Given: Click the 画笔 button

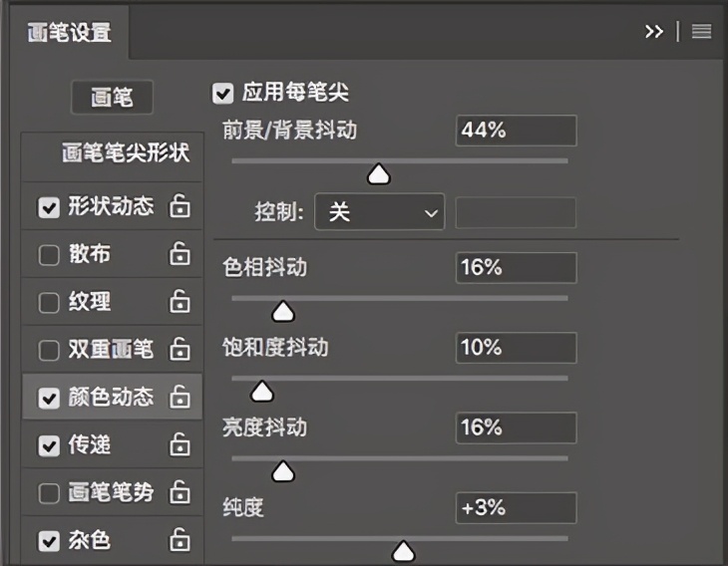Looking at the screenshot, I should 113,98.
